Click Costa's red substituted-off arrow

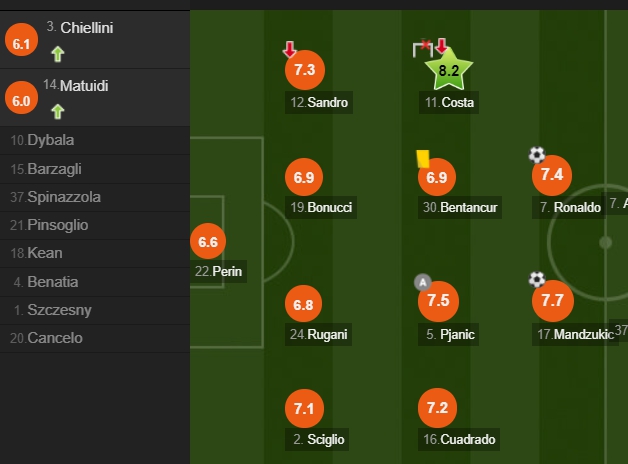441,46
